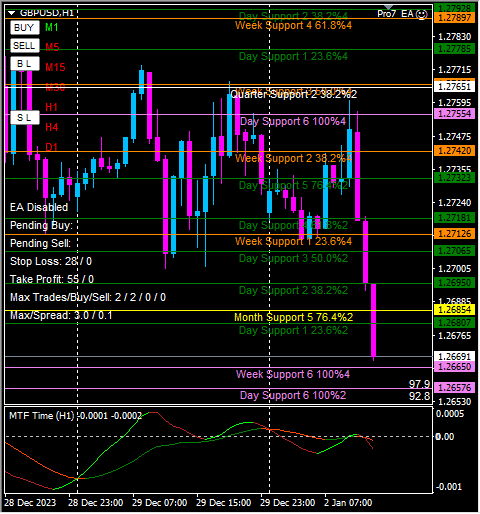Click the '29 Dec 23:00' time axis label
The height and width of the screenshot is (514, 480).
pyautogui.click(x=287, y=503)
